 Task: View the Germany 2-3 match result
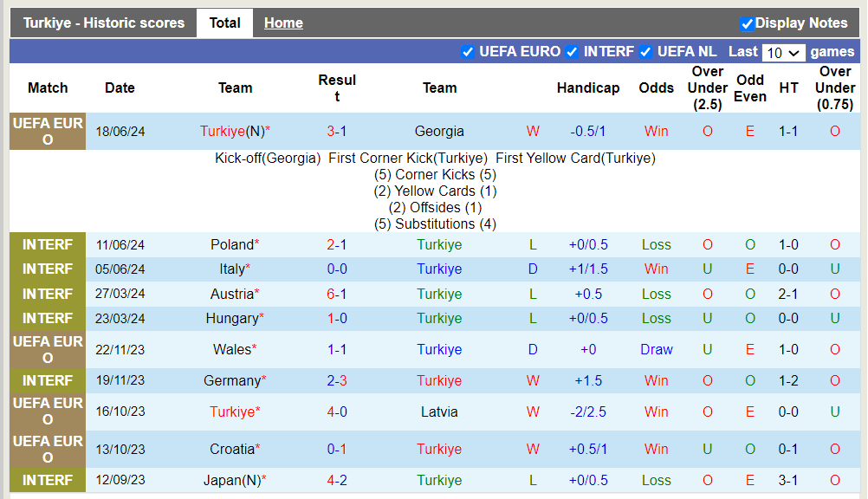[x=337, y=381]
